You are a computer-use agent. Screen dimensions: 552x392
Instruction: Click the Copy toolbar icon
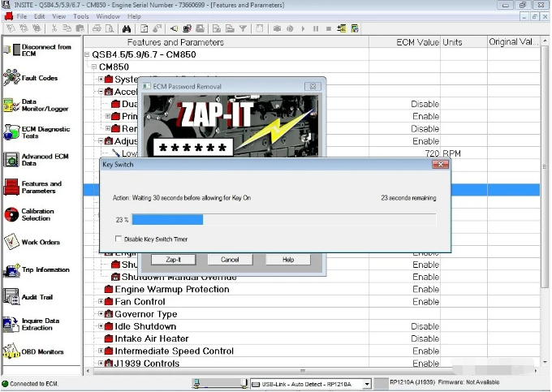coord(67,28)
